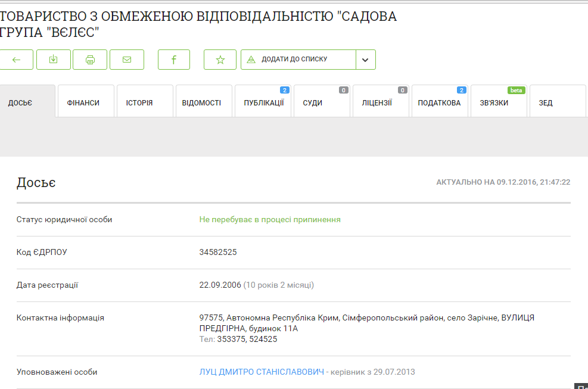
Task: Print the company dossier page
Action: coord(90,60)
